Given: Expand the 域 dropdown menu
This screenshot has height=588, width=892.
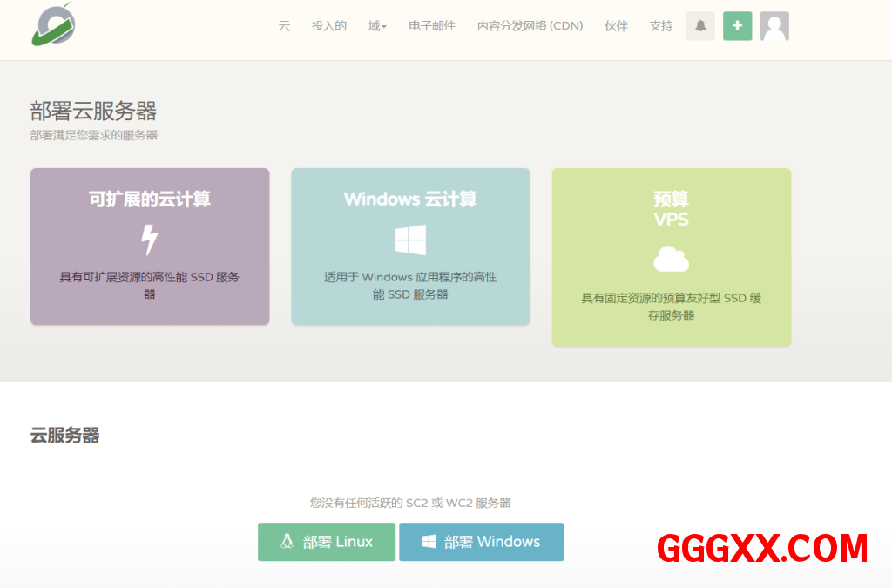Looking at the screenshot, I should tap(377, 26).
